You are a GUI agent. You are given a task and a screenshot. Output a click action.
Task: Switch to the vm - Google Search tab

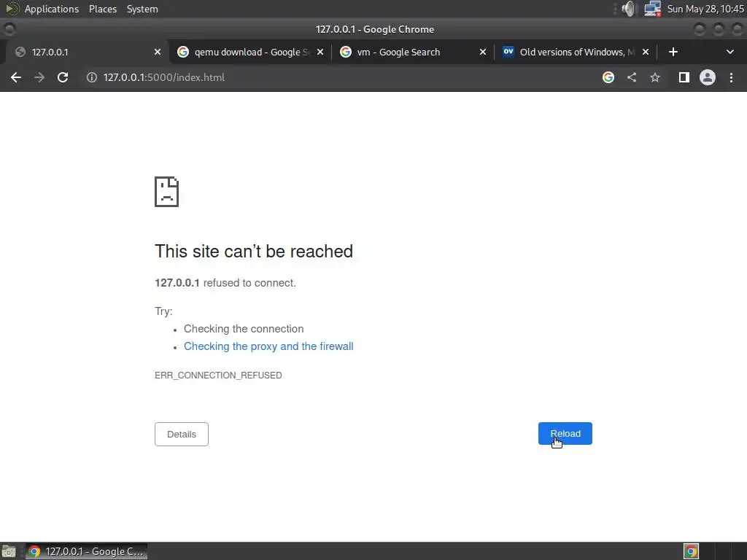pyautogui.click(x=413, y=52)
